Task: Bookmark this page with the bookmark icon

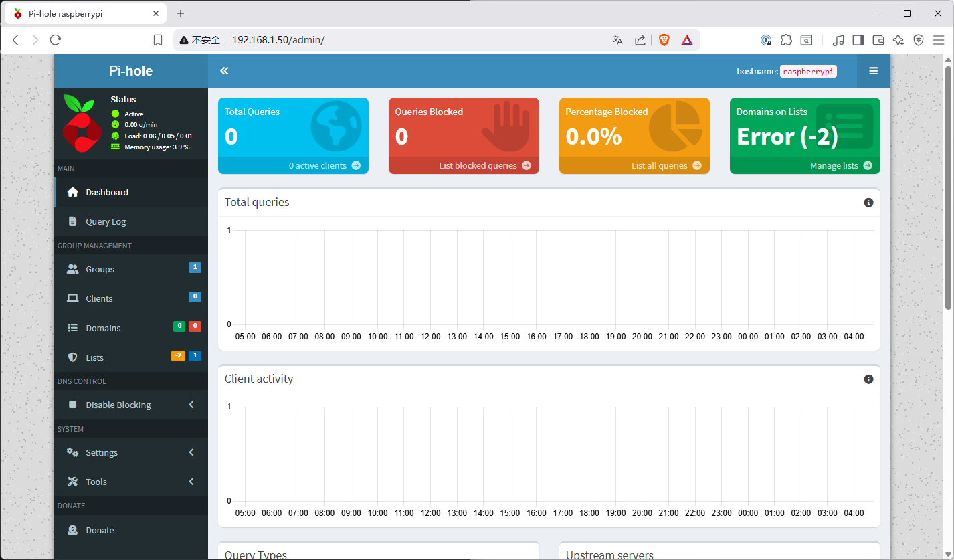Action: pyautogui.click(x=158, y=40)
